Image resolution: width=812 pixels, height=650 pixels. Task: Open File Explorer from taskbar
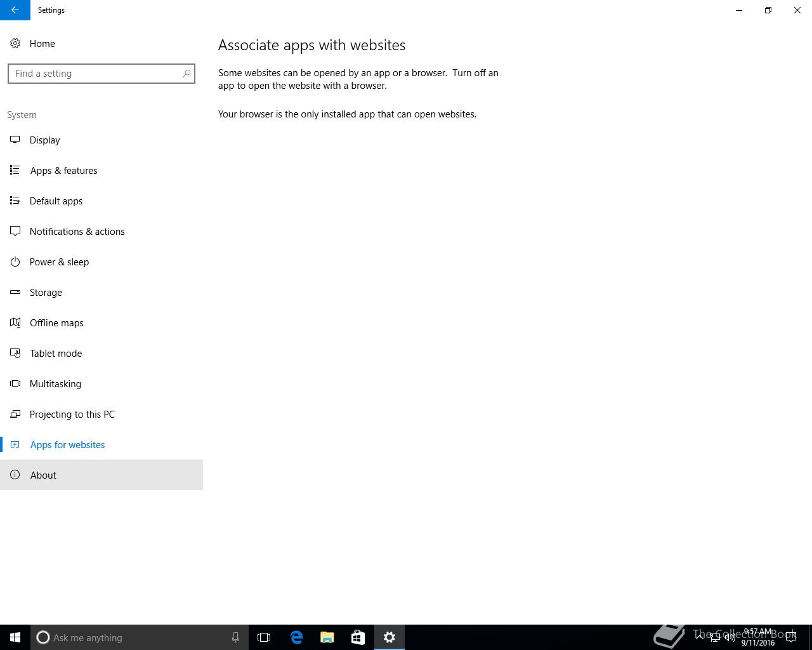click(x=327, y=637)
